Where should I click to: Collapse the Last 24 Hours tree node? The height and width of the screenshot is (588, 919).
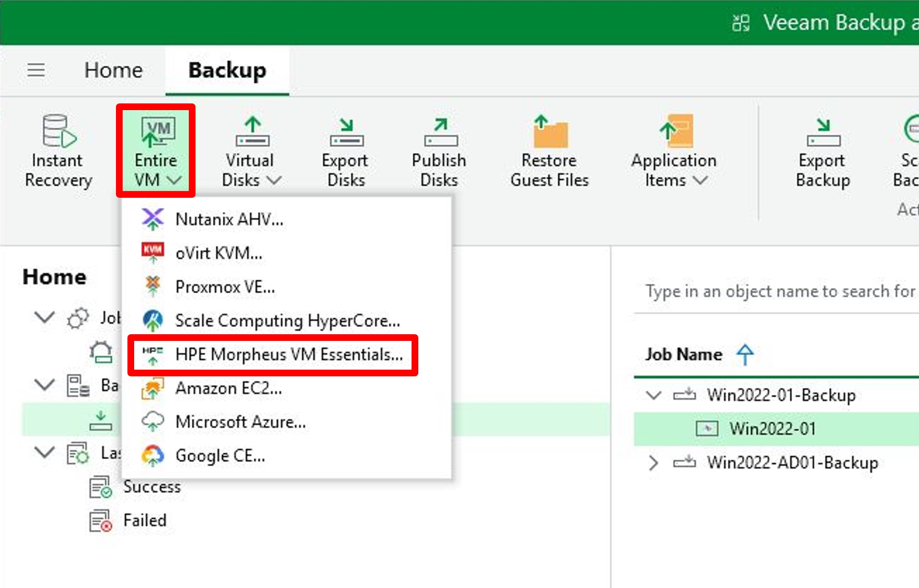click(x=45, y=452)
